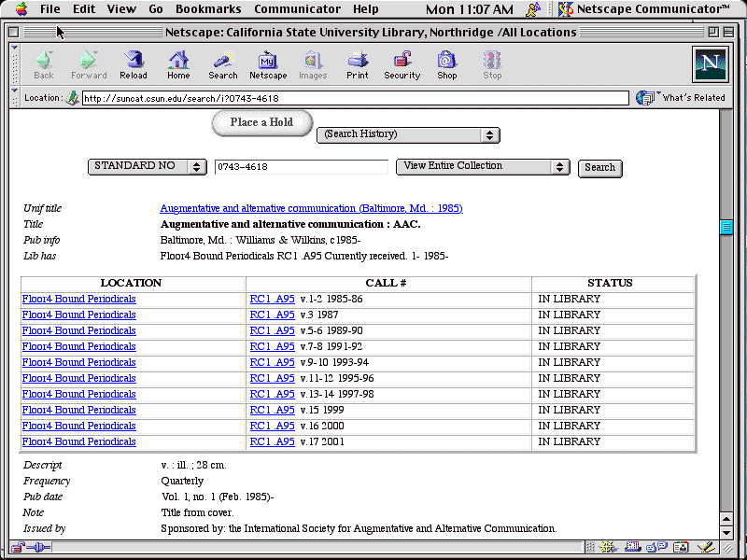Open the Apple menu
The height and width of the screenshot is (560, 747).
(21, 8)
